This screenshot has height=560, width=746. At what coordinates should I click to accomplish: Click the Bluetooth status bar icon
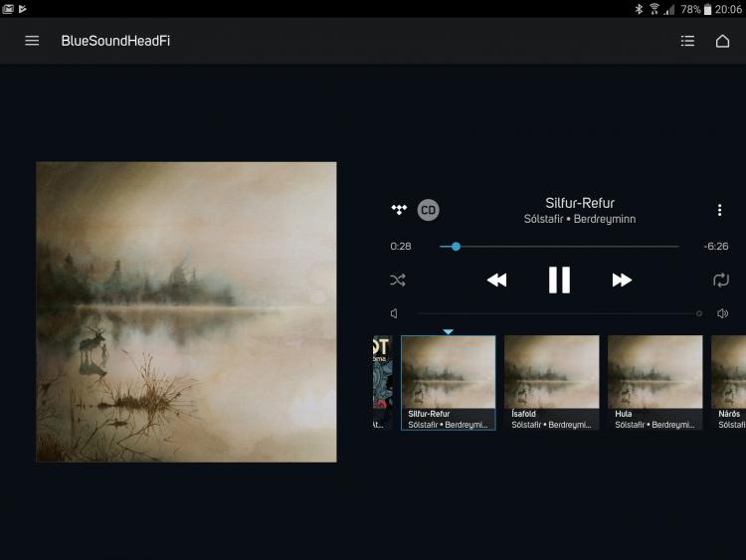click(639, 9)
